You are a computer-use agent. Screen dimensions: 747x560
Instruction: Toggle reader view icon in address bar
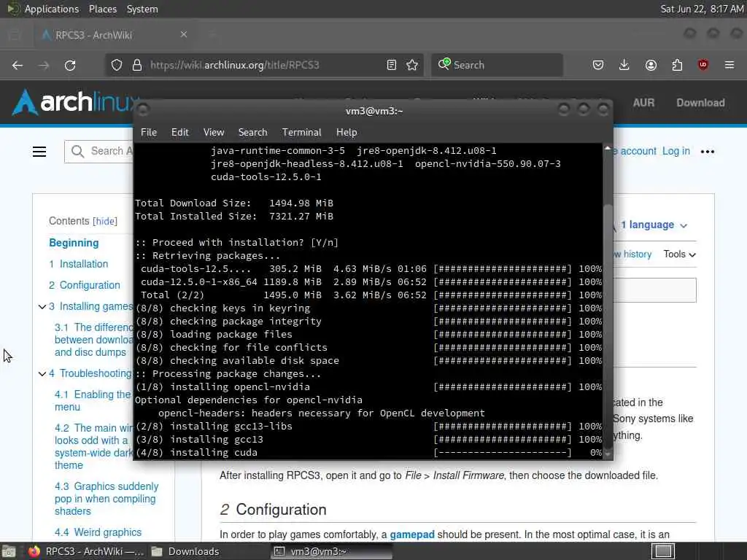point(392,65)
